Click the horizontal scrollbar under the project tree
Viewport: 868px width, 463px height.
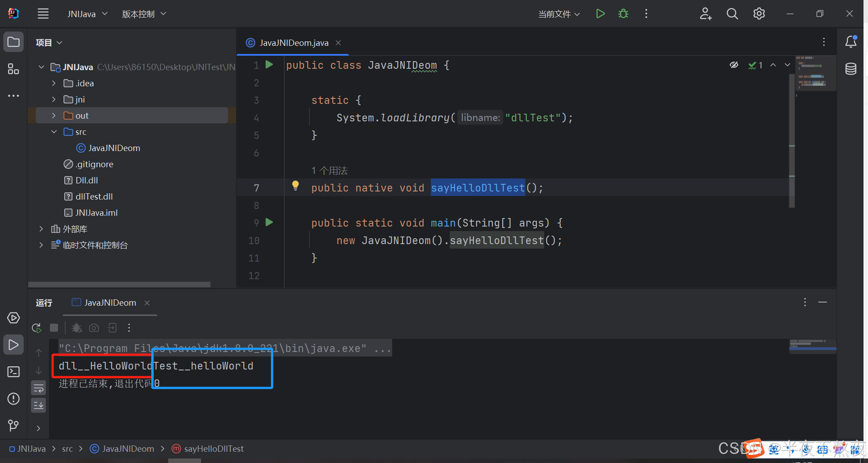tap(119, 284)
